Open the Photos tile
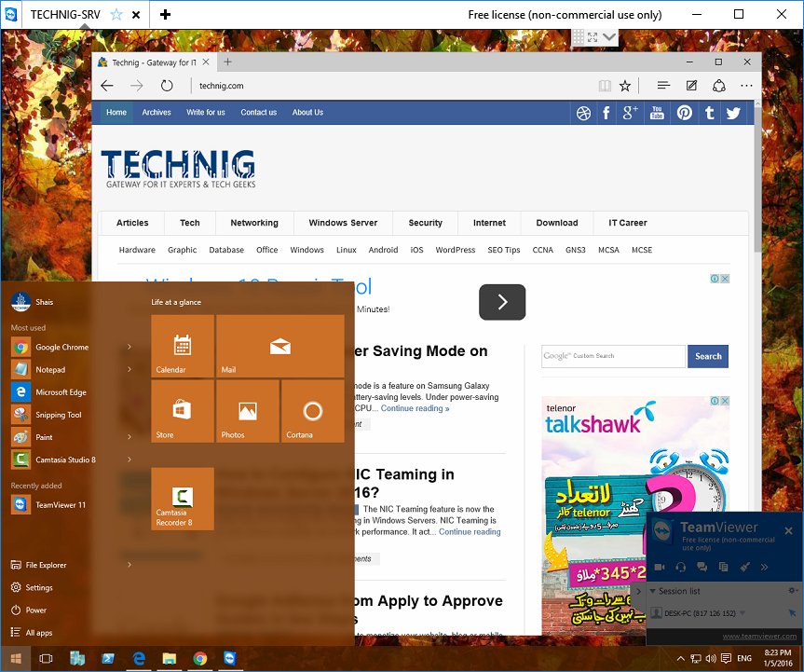 tap(248, 411)
